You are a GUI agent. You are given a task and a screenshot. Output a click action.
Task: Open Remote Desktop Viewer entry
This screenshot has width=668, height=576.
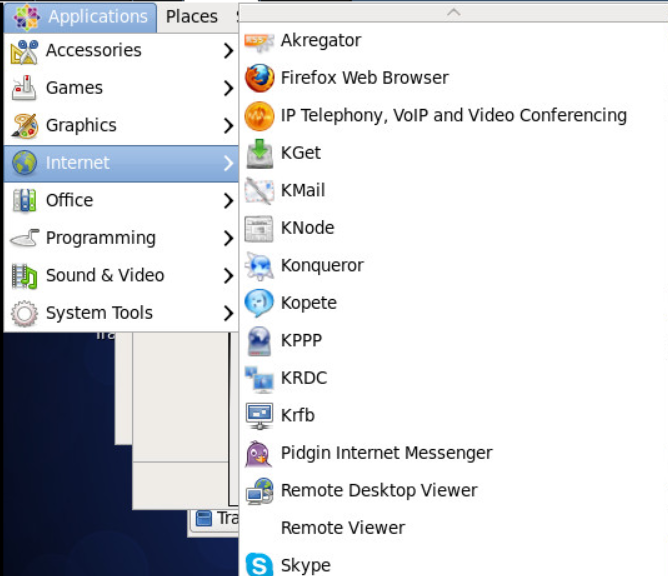(453, 490)
